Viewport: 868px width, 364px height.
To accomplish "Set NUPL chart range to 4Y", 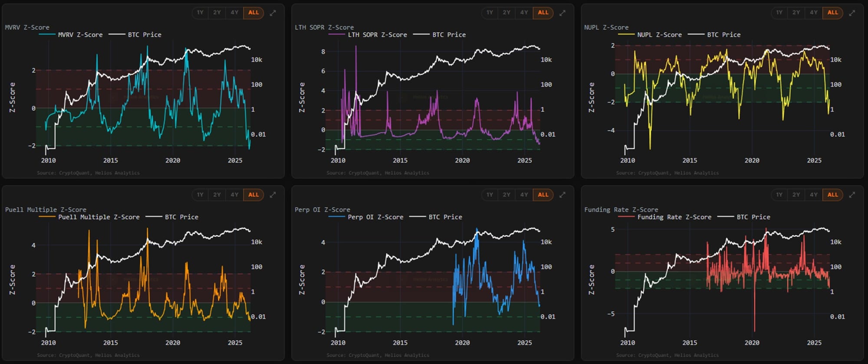I will (813, 13).
